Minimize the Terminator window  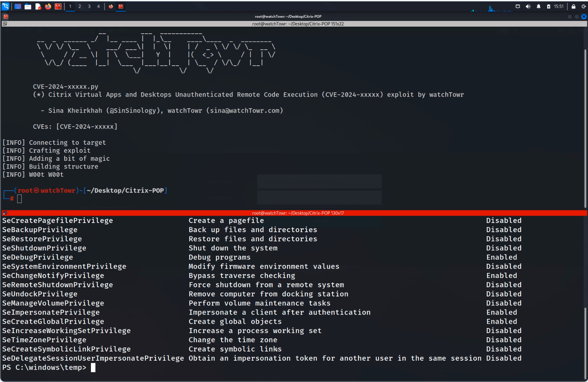(570, 16)
